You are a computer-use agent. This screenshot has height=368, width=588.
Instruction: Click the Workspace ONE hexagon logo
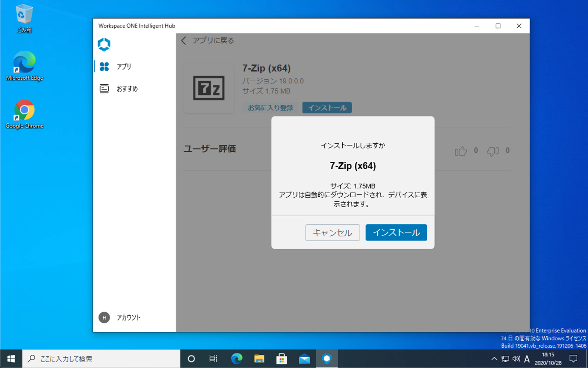tap(104, 44)
